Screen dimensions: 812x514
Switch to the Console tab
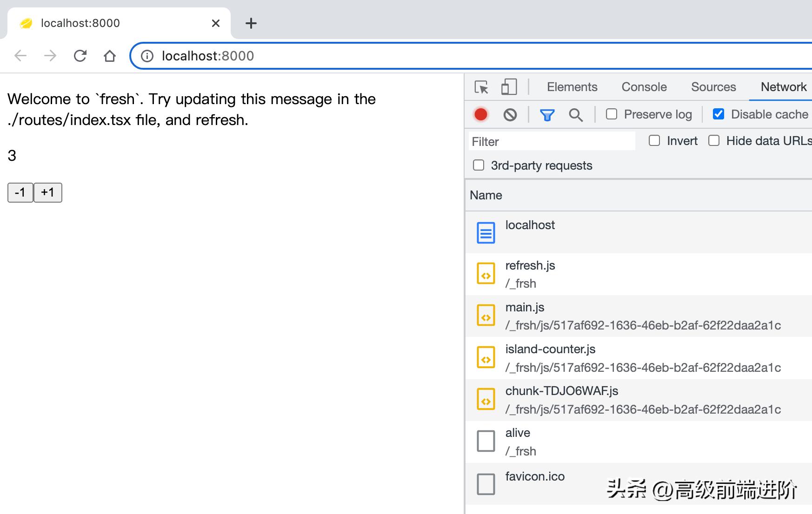pyautogui.click(x=644, y=87)
